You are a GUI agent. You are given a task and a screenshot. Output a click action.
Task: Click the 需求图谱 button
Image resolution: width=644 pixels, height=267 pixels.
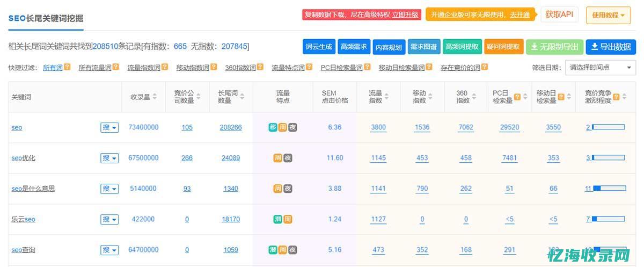tap(424, 47)
